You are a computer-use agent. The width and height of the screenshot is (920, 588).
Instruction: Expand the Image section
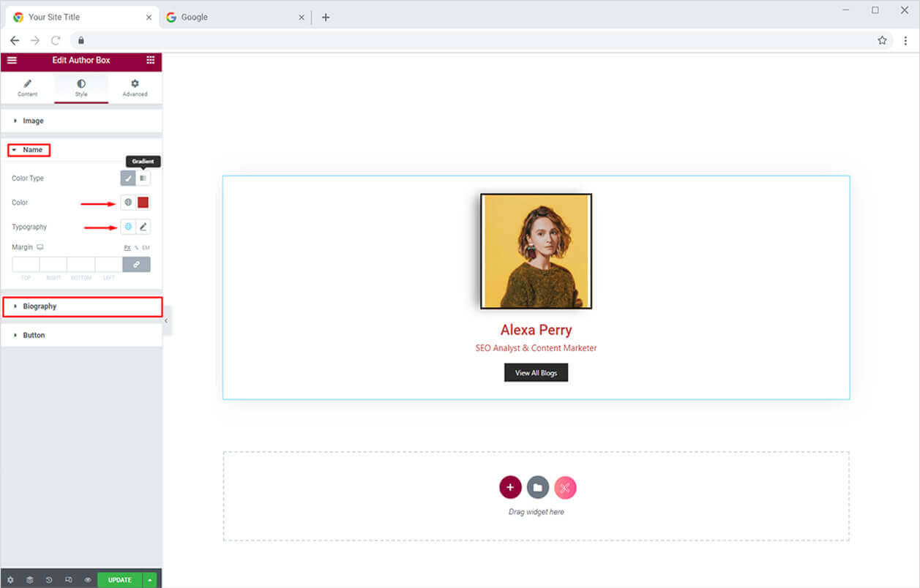(x=33, y=121)
